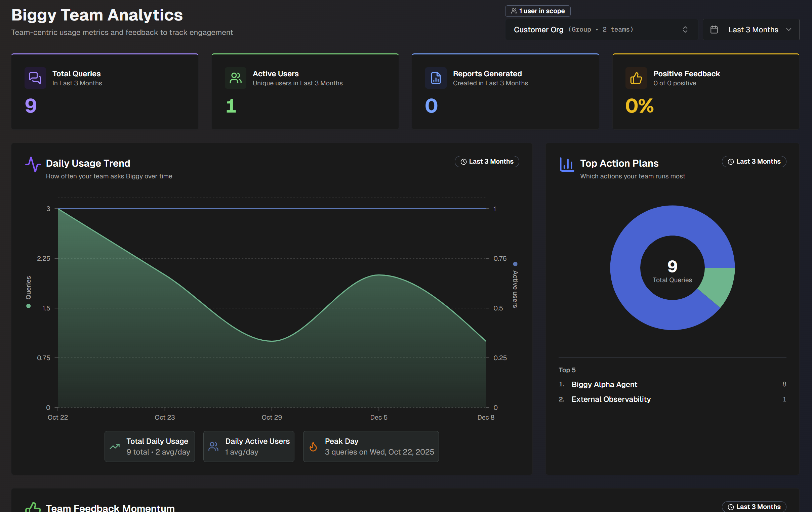Click the 1 user in scope button
This screenshot has height=512, width=812.
click(537, 11)
